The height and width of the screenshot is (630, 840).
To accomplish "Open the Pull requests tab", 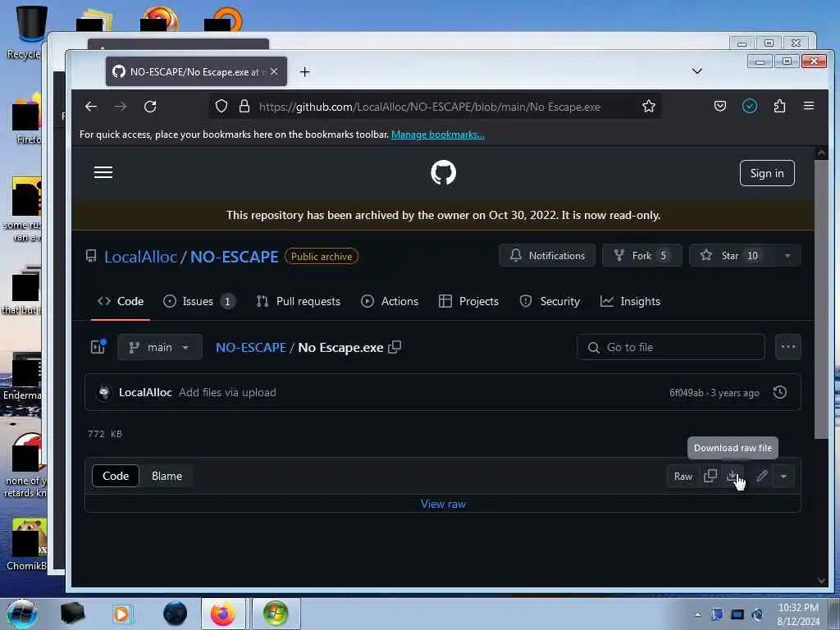I will [x=299, y=301].
